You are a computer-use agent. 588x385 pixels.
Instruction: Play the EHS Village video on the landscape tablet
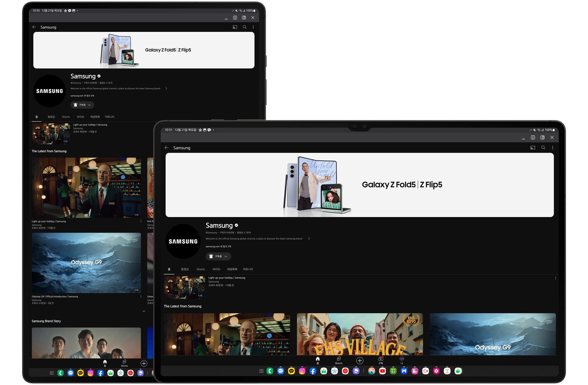point(360,334)
